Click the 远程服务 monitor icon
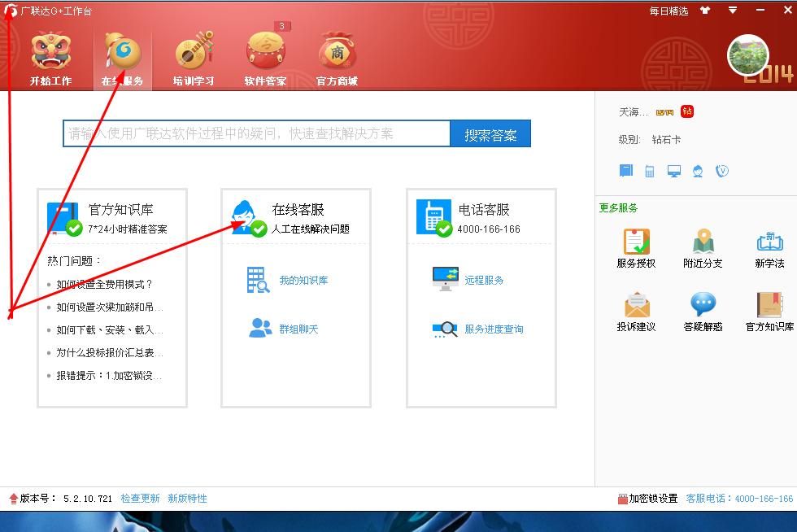Image resolution: width=797 pixels, height=532 pixels. [446, 279]
